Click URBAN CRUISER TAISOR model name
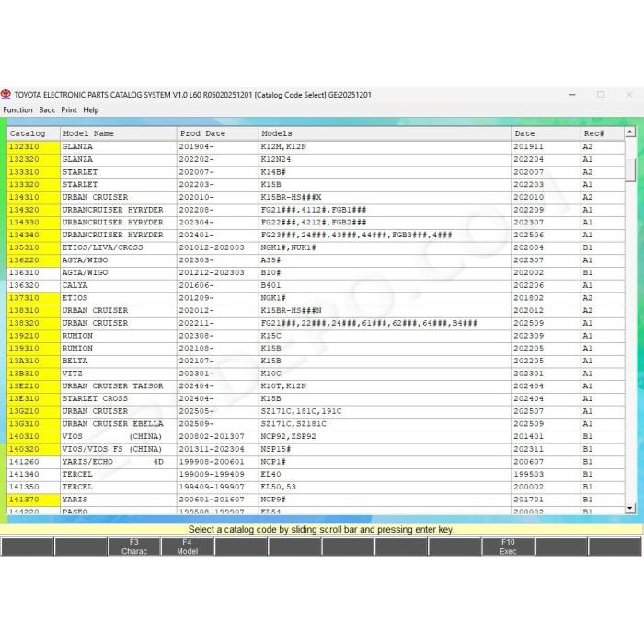The height and width of the screenshot is (644, 644). tap(112, 386)
